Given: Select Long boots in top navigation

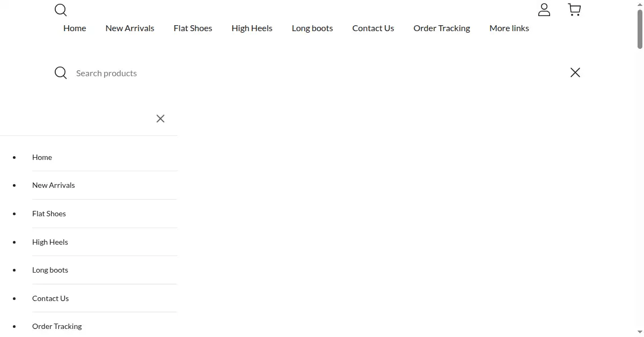Looking at the screenshot, I should 312,28.
